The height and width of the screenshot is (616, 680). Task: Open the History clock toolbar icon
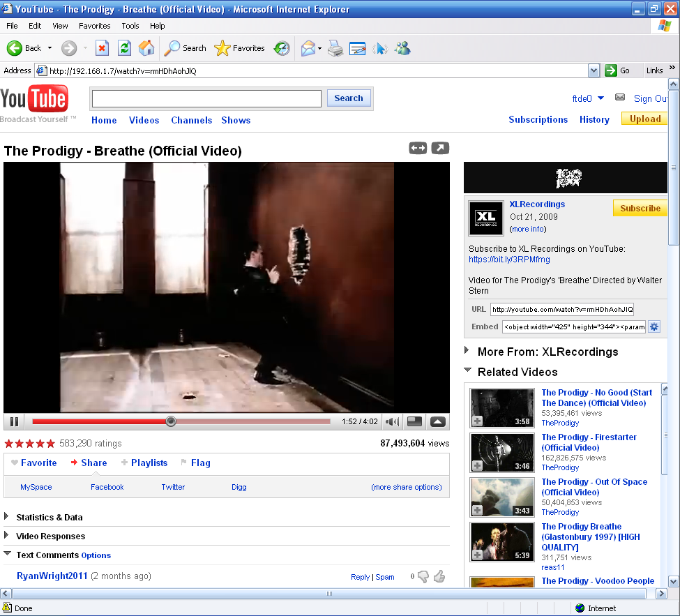pos(282,48)
